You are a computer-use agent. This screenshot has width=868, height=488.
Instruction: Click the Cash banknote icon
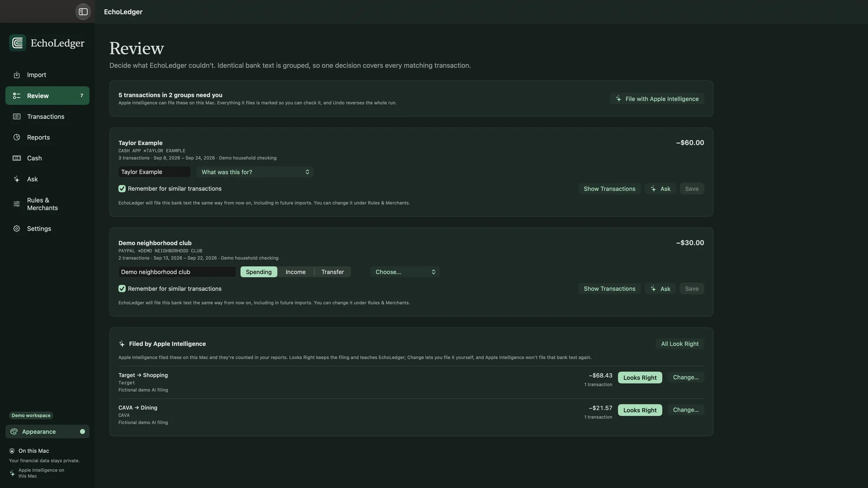point(16,158)
